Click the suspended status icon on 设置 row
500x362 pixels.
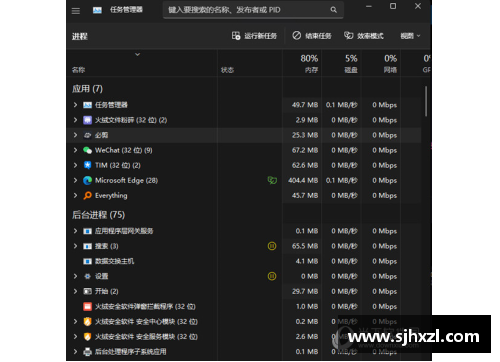click(x=272, y=276)
